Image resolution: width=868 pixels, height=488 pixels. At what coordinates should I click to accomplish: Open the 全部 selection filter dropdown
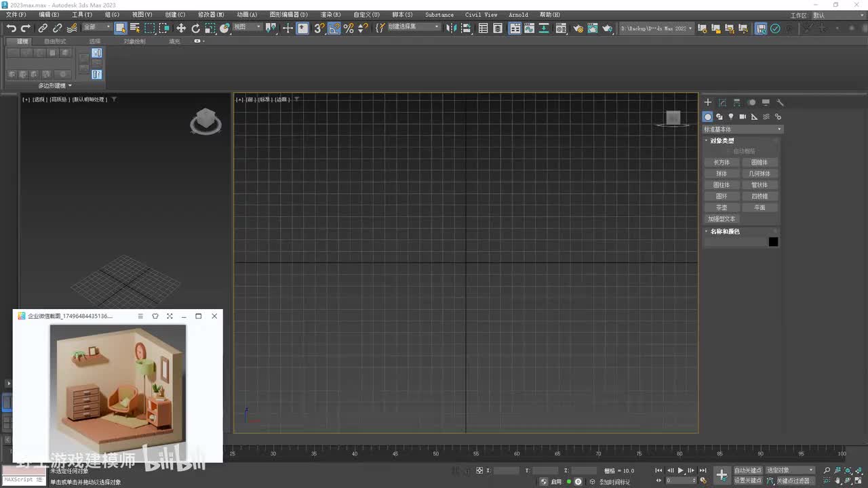[x=96, y=27]
